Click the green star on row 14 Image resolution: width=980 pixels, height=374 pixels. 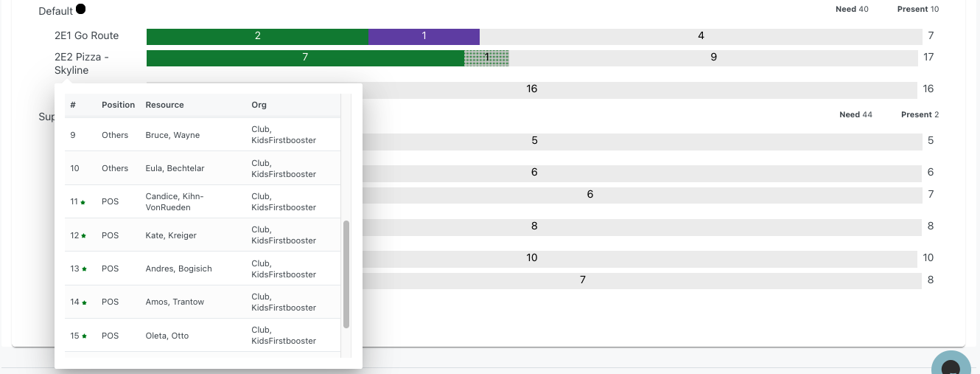point(84,302)
